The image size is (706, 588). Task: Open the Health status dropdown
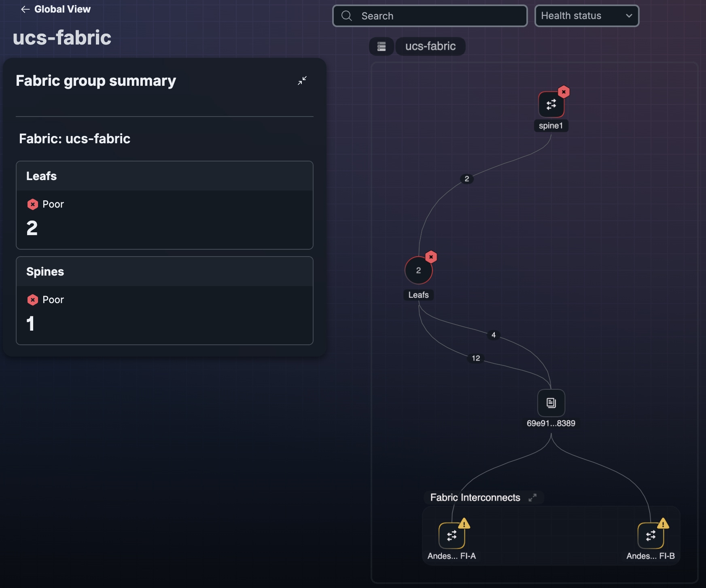tap(587, 16)
